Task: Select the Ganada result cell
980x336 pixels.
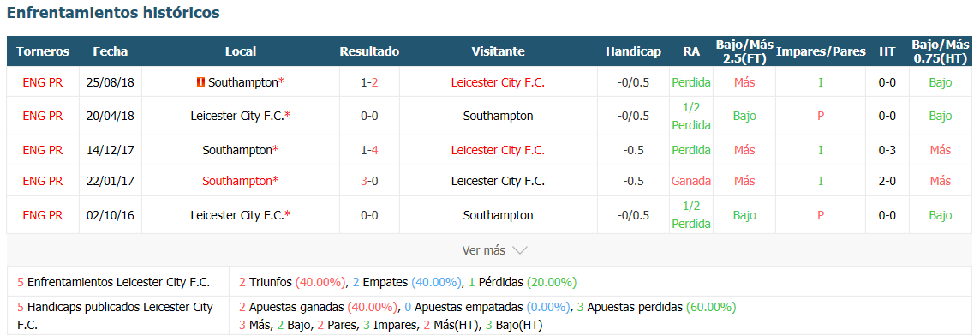Action: click(x=691, y=181)
